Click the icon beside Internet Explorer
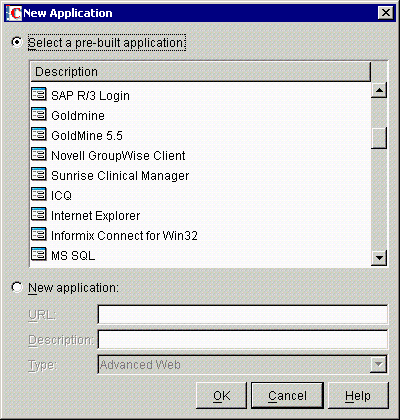 [x=39, y=214]
